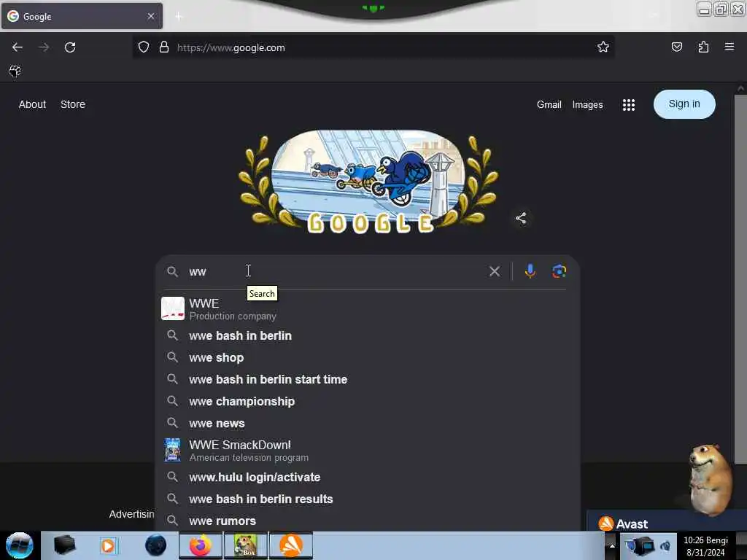Open the Google apps grid
The image size is (747, 560).
click(x=628, y=105)
